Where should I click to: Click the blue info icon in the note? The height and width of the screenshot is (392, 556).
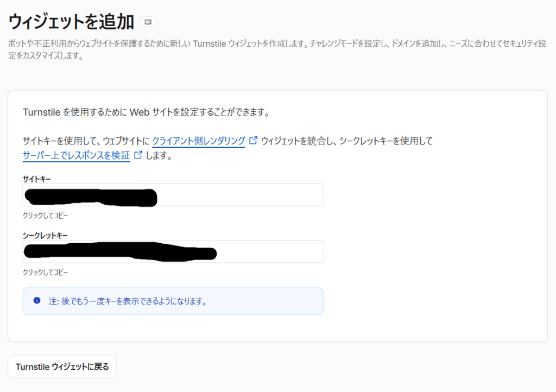coord(37,301)
